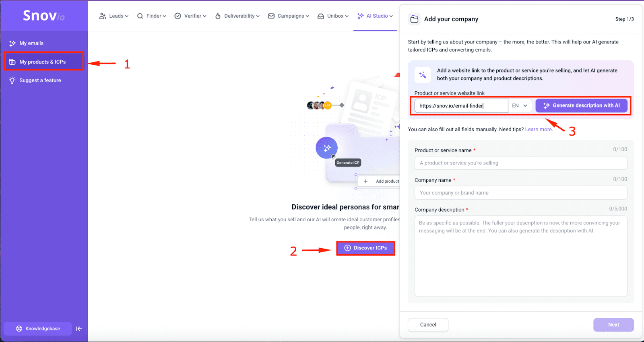Open the Campaigns dropdown
The height and width of the screenshot is (342, 644).
[x=289, y=16]
